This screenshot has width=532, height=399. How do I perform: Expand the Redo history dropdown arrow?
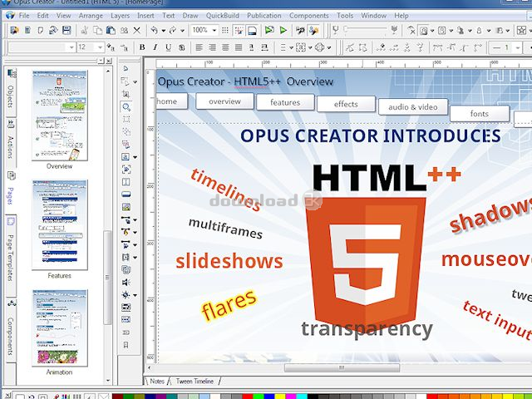click(x=182, y=31)
